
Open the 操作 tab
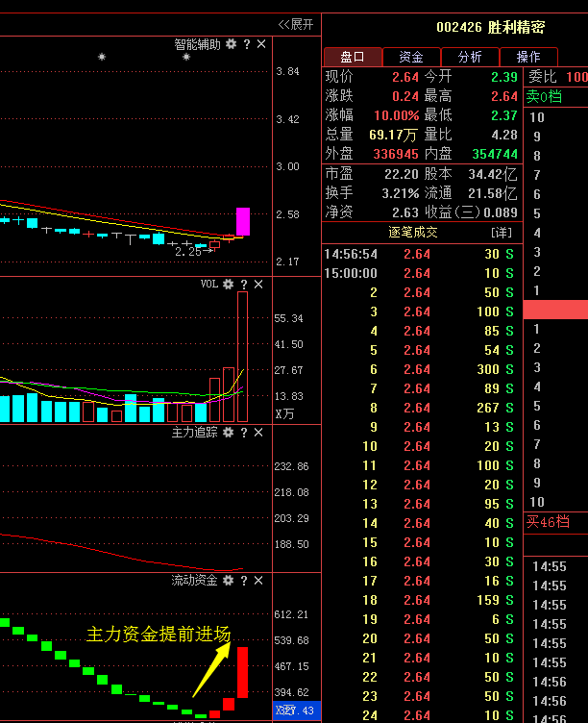[528, 58]
